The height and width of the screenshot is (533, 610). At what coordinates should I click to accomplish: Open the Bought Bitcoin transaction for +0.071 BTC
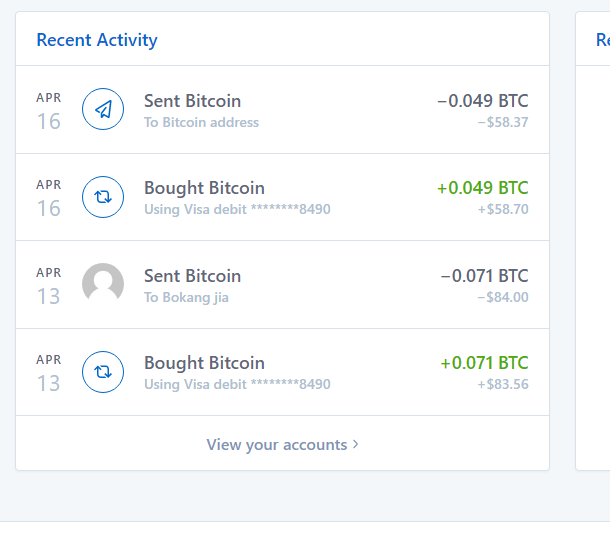204,363
